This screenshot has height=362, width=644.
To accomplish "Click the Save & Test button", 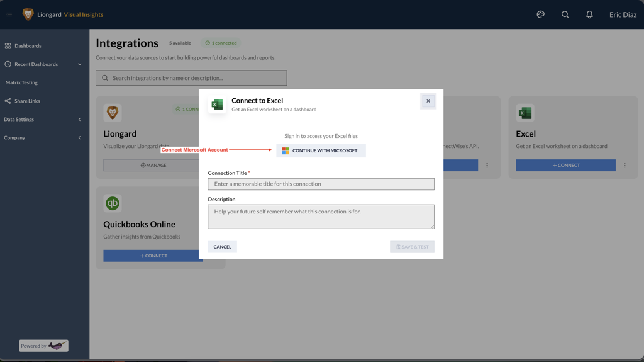I will pos(412,247).
